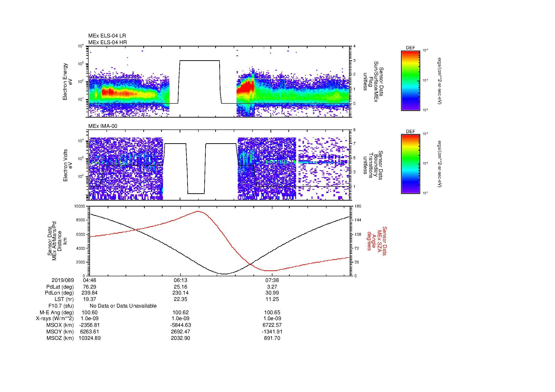Click the LST value 19.37
Image resolution: width=555 pixels, height=392 pixels.
tap(89, 299)
